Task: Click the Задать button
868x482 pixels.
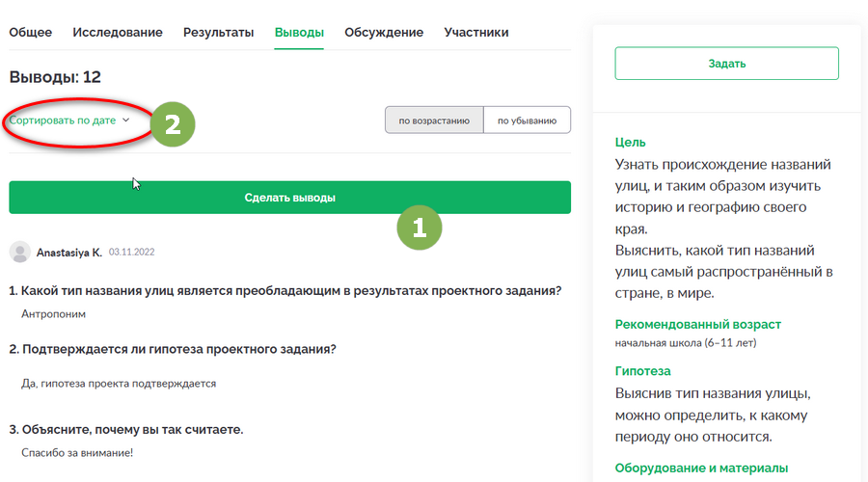Action: pos(726,63)
